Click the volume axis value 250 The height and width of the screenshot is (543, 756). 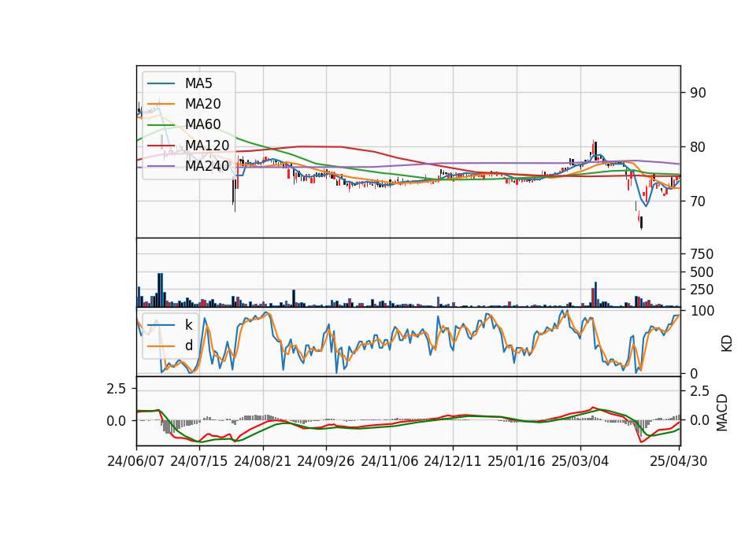tap(702, 290)
